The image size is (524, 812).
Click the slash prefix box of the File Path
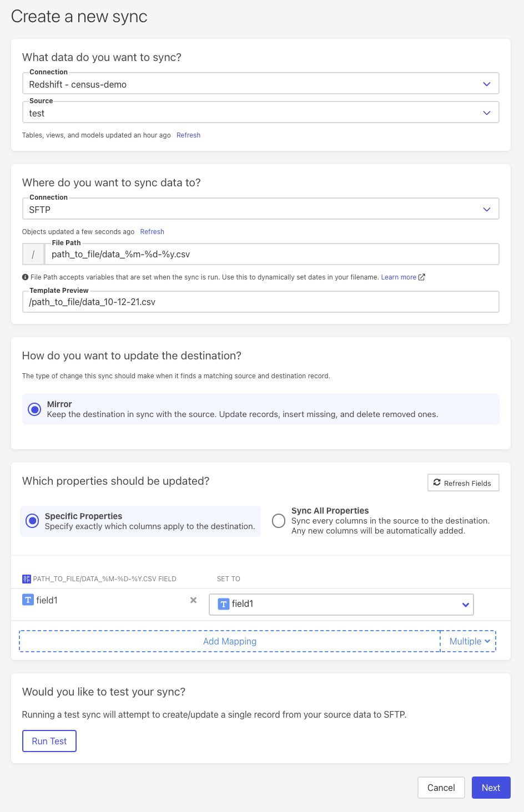pos(33,255)
